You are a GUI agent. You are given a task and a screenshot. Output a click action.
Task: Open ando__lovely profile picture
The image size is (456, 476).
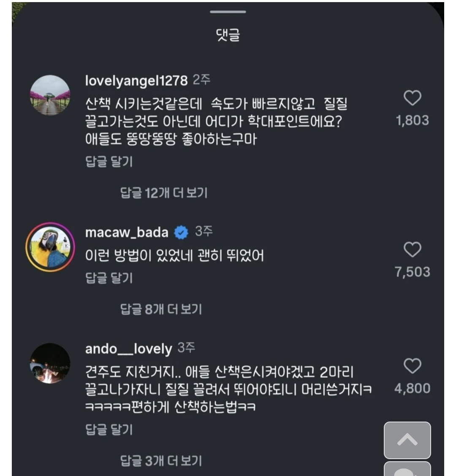(x=50, y=363)
